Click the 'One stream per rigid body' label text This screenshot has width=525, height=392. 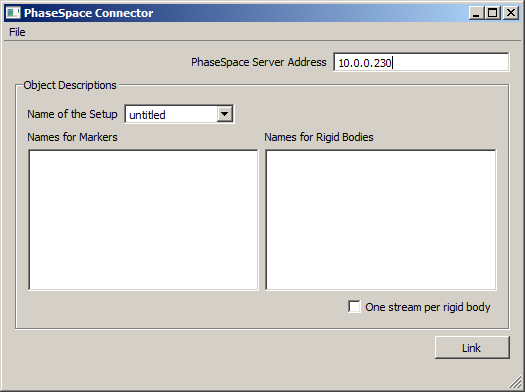[428, 307]
